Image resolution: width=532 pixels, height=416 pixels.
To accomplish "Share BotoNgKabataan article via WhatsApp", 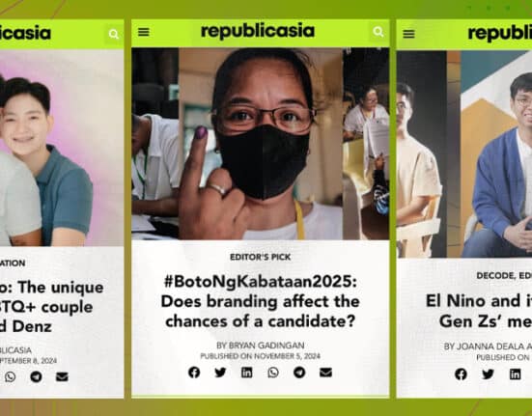I will coord(273,373).
